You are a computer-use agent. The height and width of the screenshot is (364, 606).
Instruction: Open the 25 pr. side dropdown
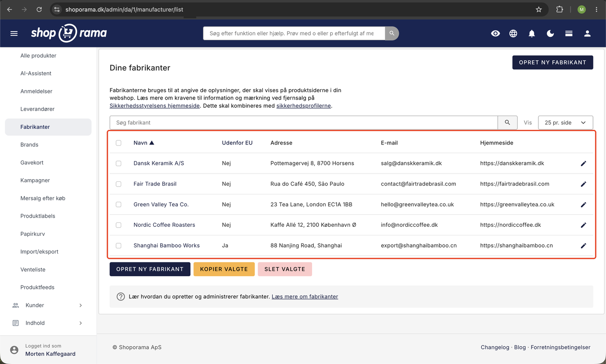pyautogui.click(x=565, y=122)
